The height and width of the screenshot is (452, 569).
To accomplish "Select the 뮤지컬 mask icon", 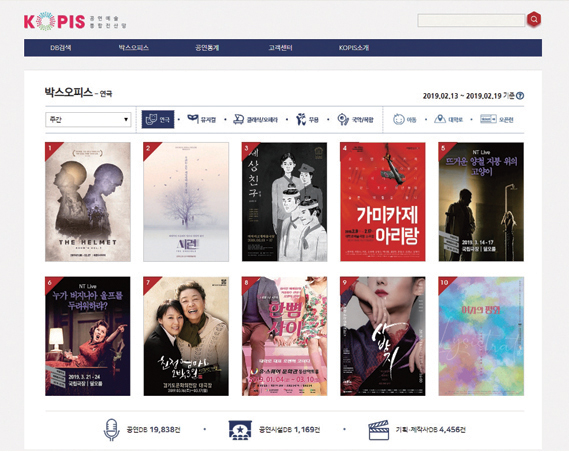I will [x=193, y=119].
